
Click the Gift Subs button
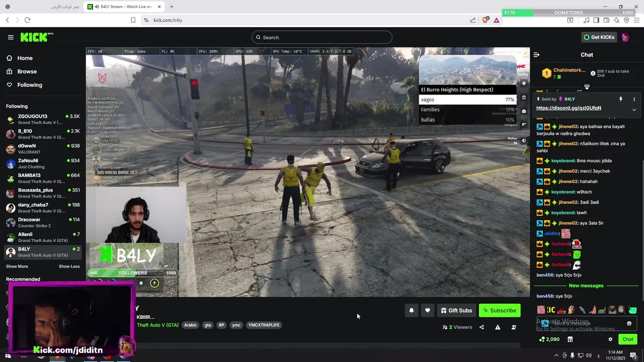pyautogui.click(x=456, y=311)
